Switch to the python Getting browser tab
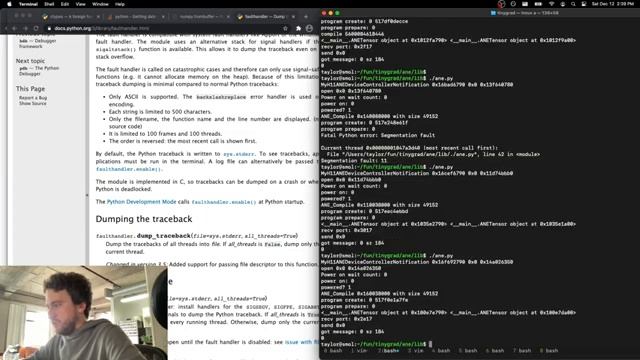The width and height of the screenshot is (640, 360). click(x=135, y=17)
